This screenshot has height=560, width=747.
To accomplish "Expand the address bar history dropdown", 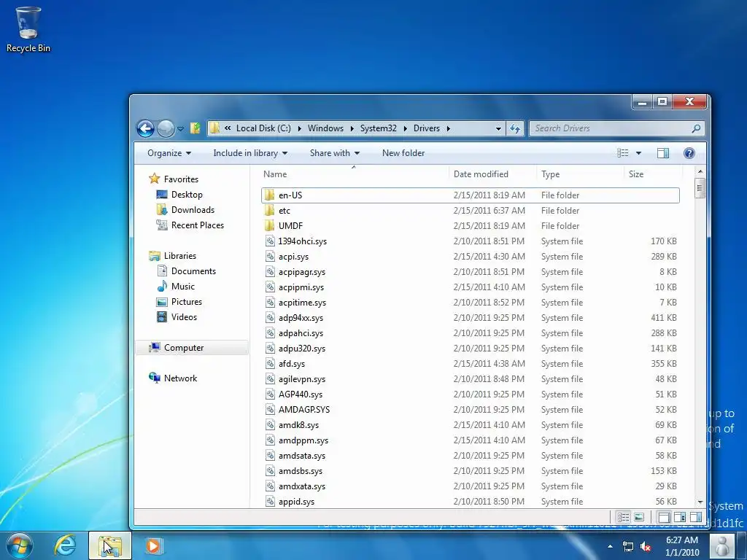I will click(x=498, y=128).
